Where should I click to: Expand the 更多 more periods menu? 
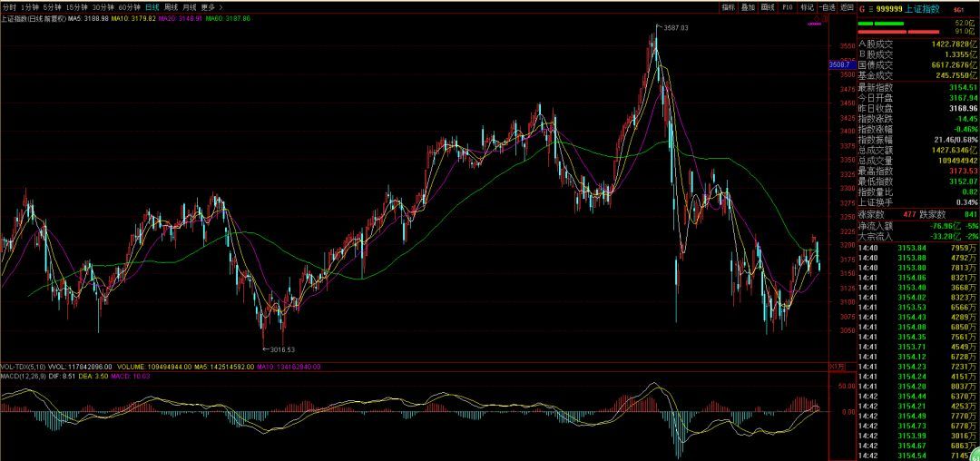tap(211, 7)
